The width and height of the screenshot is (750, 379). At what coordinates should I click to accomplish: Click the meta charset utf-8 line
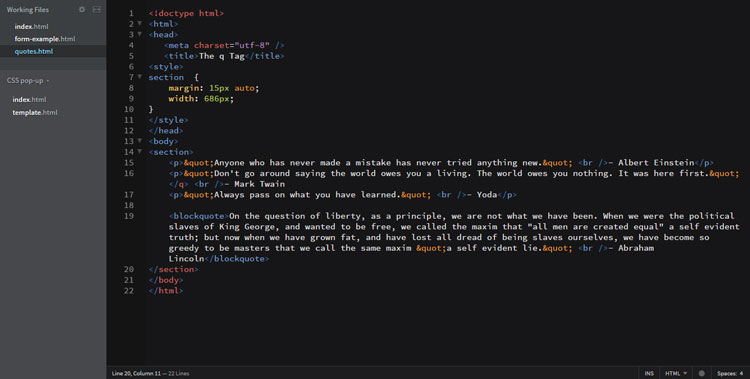click(224, 45)
